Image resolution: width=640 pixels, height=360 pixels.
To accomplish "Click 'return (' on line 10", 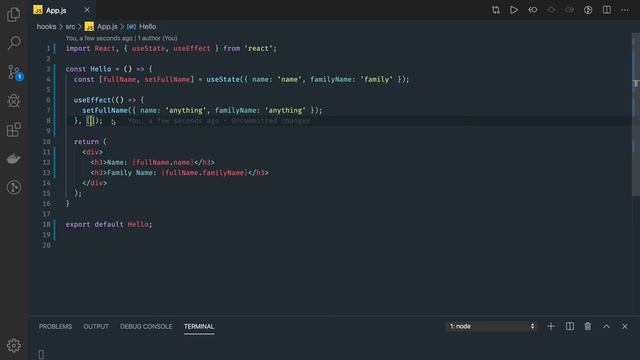I will point(90,142).
